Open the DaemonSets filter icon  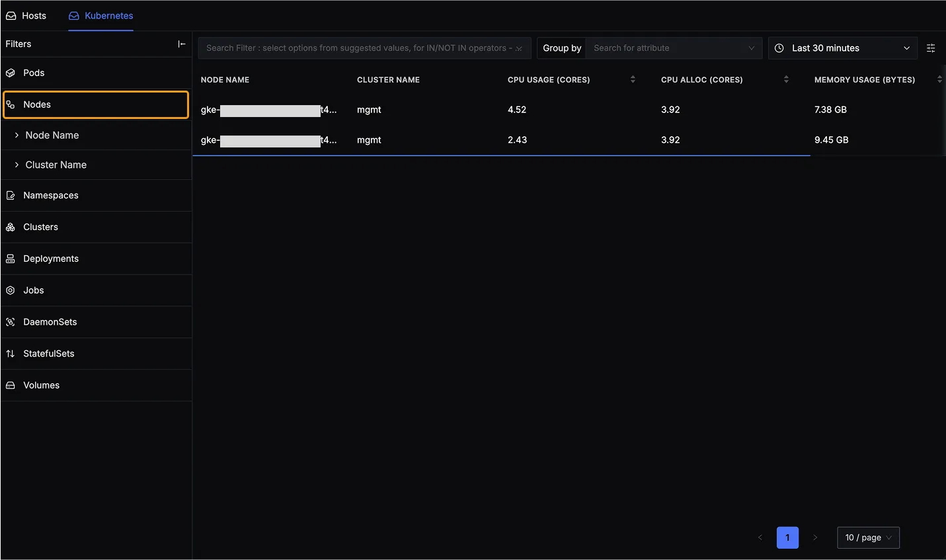point(10,322)
